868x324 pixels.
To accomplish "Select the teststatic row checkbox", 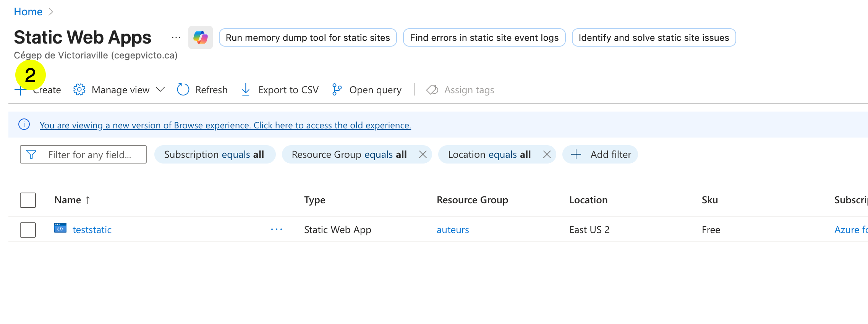I will pyautogui.click(x=28, y=230).
